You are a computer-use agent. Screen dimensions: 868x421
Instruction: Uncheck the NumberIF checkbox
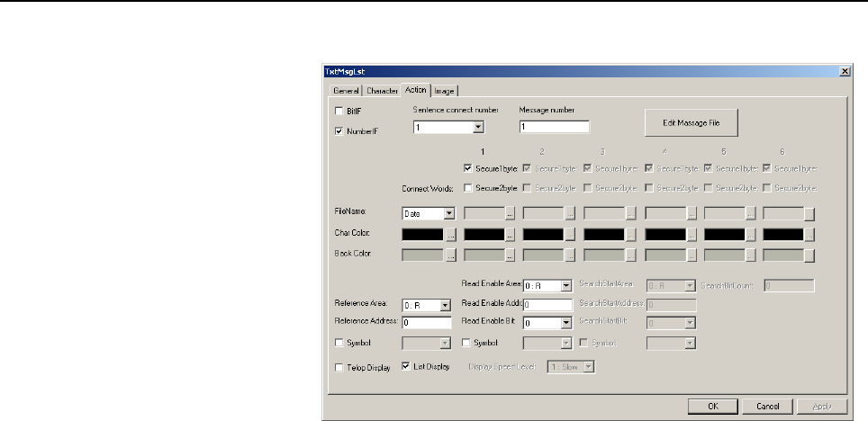click(x=339, y=131)
